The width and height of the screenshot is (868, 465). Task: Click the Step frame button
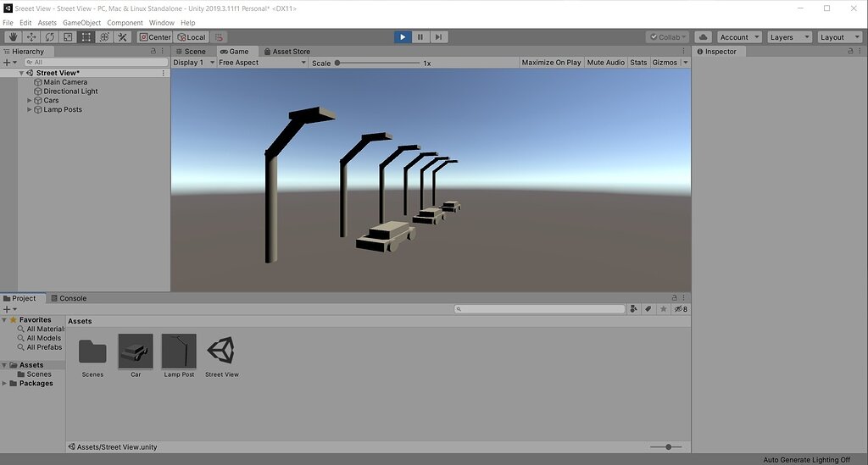coord(438,37)
